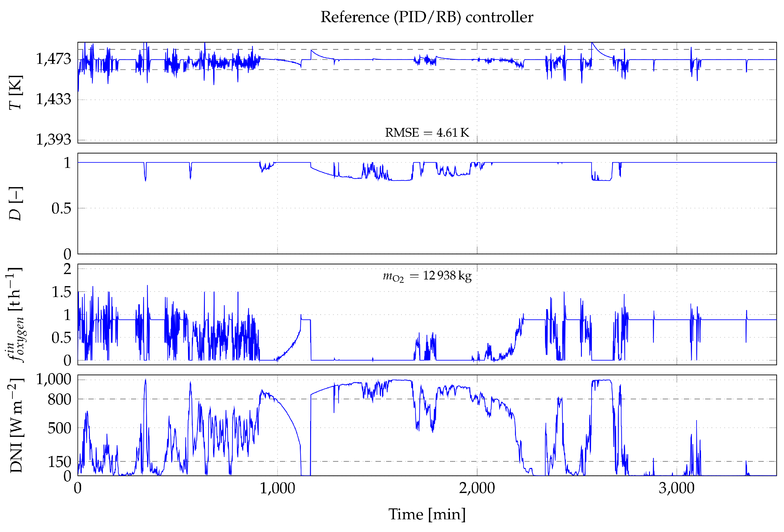Image resolution: width=784 pixels, height=532 pixels.
Task: Click the 1.5 tick on oxygen axis
Action: (x=61, y=292)
